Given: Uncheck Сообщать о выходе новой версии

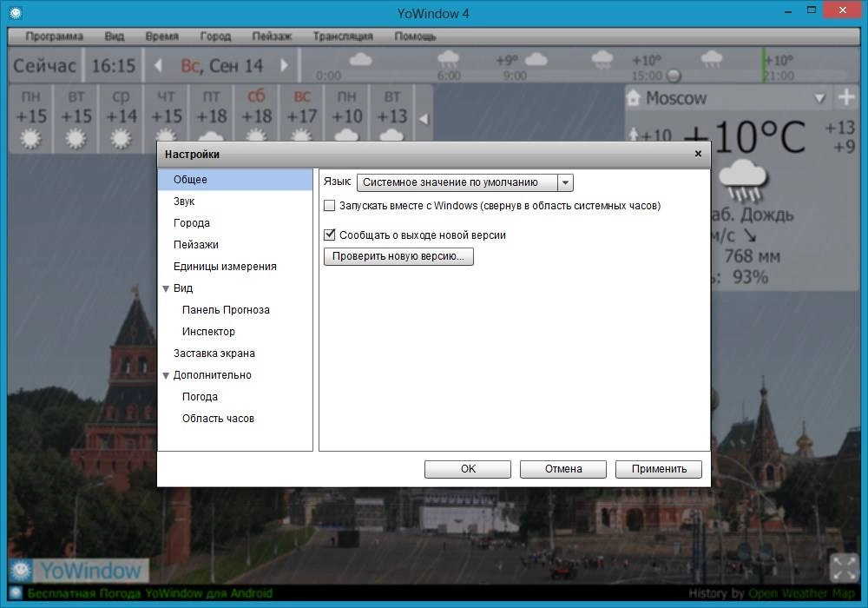Looking at the screenshot, I should (x=329, y=235).
